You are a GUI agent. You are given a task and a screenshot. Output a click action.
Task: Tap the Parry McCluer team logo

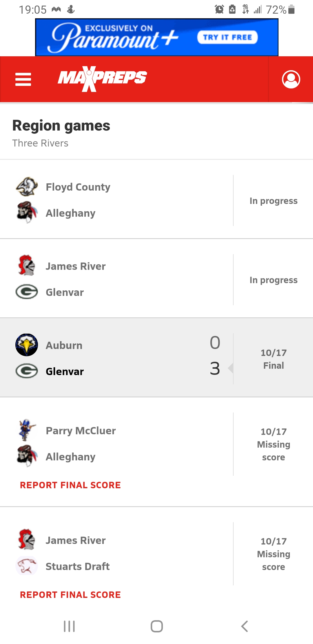(27, 430)
